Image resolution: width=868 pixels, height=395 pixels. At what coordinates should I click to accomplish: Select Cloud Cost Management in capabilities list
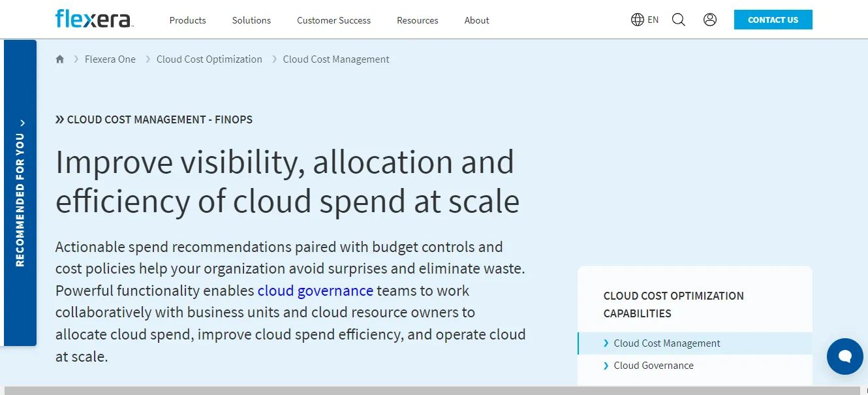click(x=695, y=343)
